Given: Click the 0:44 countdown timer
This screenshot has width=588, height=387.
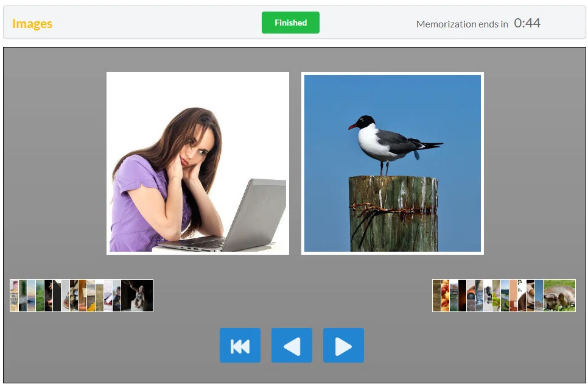Looking at the screenshot, I should pos(527,23).
